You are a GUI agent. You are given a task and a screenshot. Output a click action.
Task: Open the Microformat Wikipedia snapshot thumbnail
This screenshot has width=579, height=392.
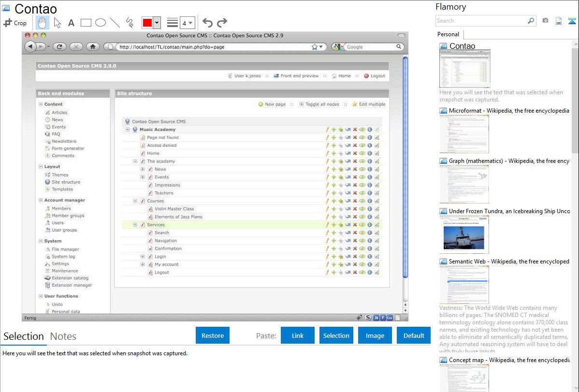(x=464, y=134)
